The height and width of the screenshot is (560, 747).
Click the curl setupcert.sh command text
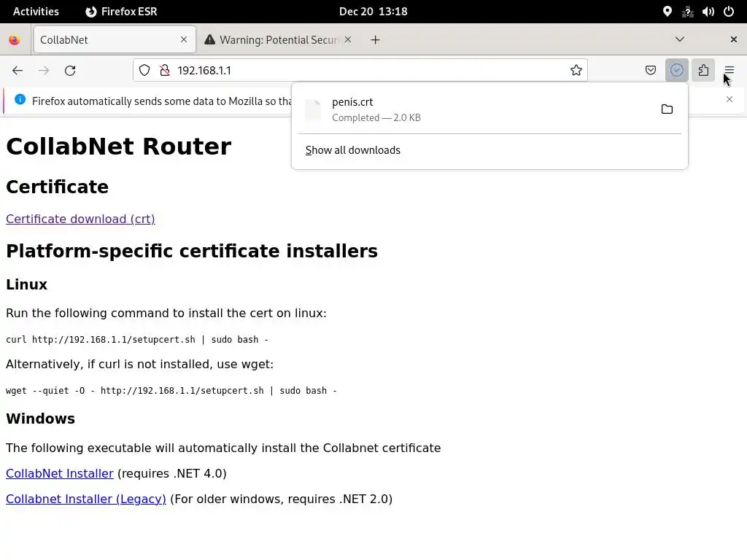pyautogui.click(x=137, y=340)
